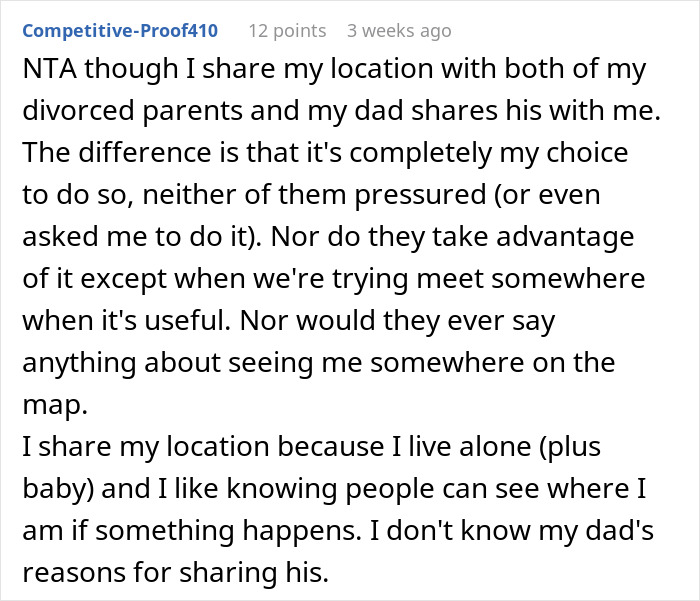700x601 pixels.
Task: Open the Competitive-Proof410 user profile link
Action: [x=120, y=31]
